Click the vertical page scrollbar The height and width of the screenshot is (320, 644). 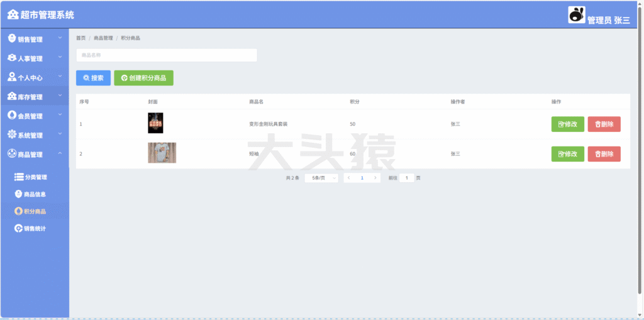point(640,150)
